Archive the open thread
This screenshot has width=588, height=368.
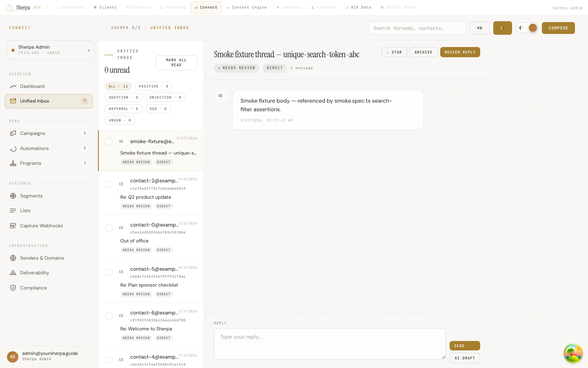(423, 52)
